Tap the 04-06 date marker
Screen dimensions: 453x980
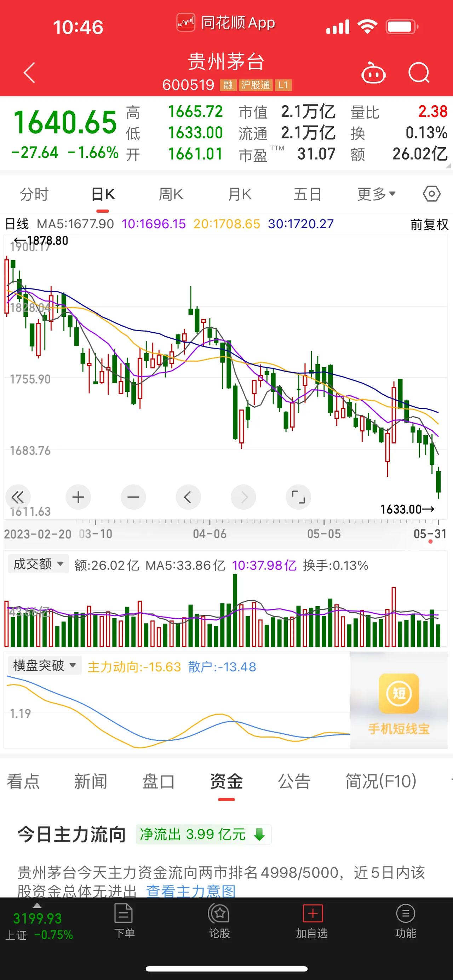(210, 533)
